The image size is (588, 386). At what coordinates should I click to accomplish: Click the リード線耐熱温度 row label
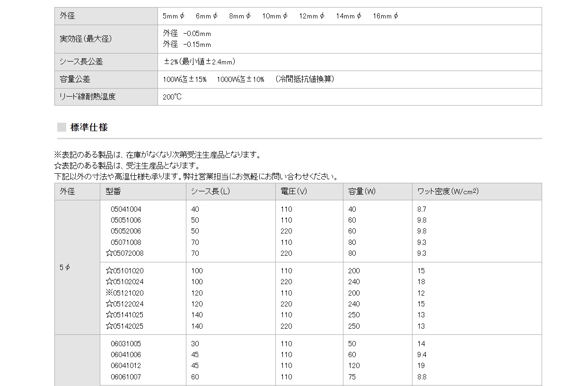(88, 97)
